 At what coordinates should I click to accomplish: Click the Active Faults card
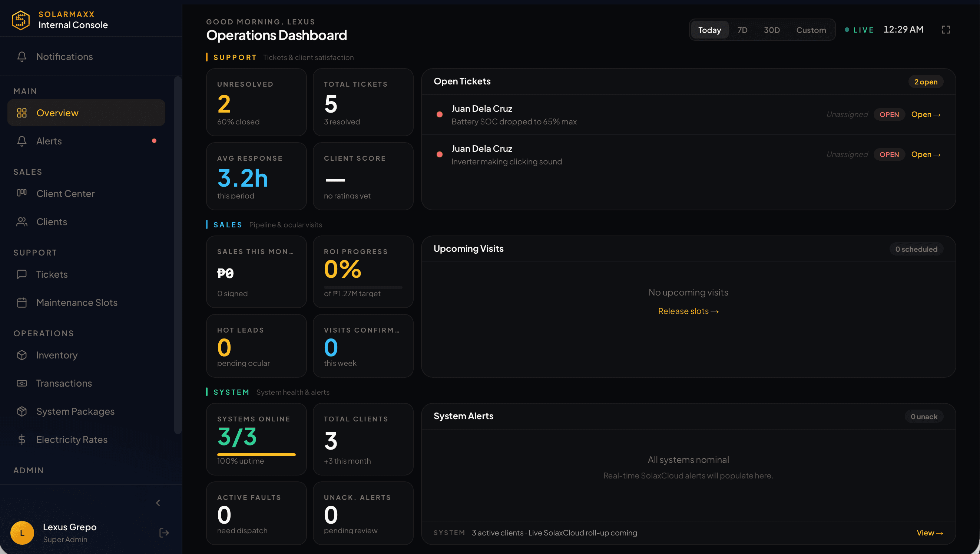coord(256,513)
